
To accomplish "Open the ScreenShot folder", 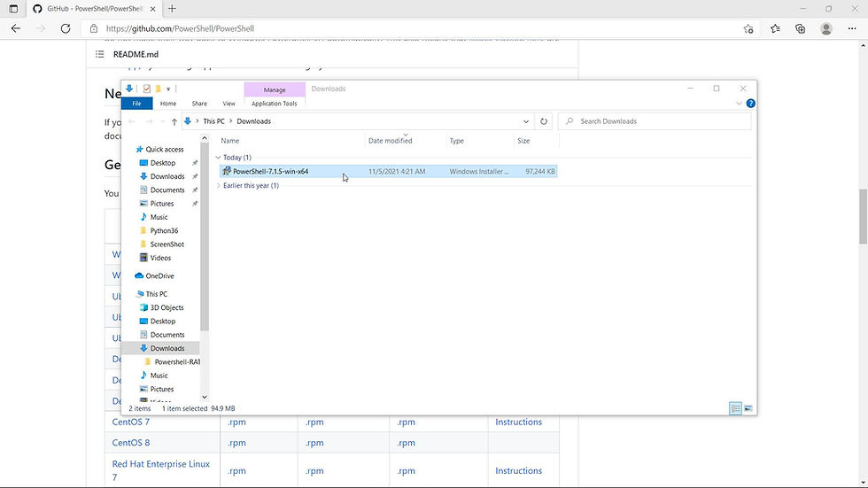I will click(167, 244).
